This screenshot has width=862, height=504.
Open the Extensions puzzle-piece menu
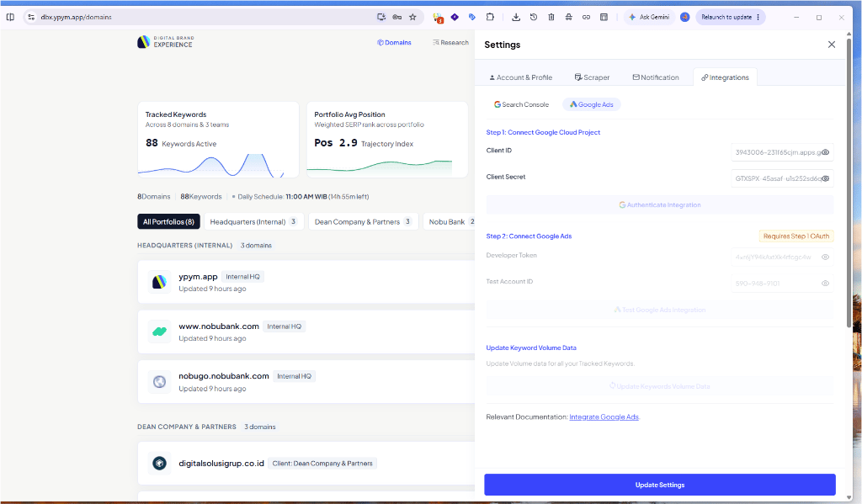coord(490,17)
